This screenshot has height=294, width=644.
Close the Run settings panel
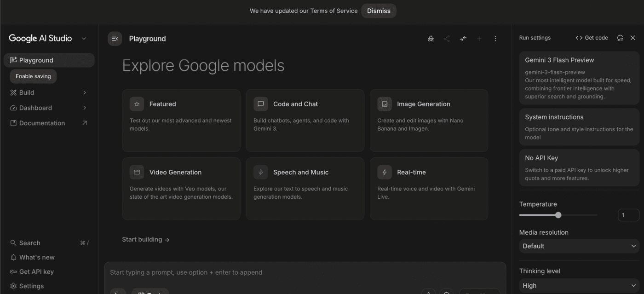pos(633,38)
